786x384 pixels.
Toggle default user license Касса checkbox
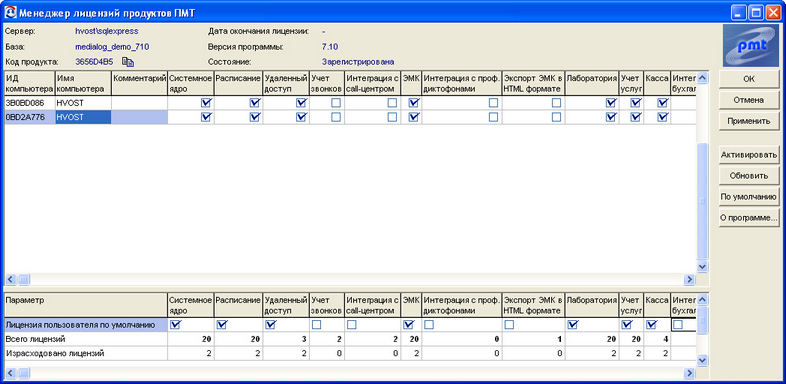click(x=652, y=325)
